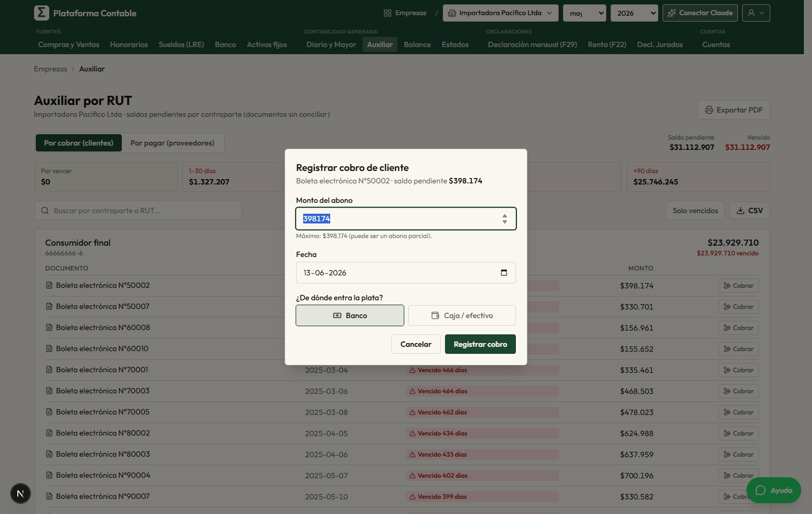Click the round N badge icon
This screenshot has height=514, width=812.
pos(21,493)
